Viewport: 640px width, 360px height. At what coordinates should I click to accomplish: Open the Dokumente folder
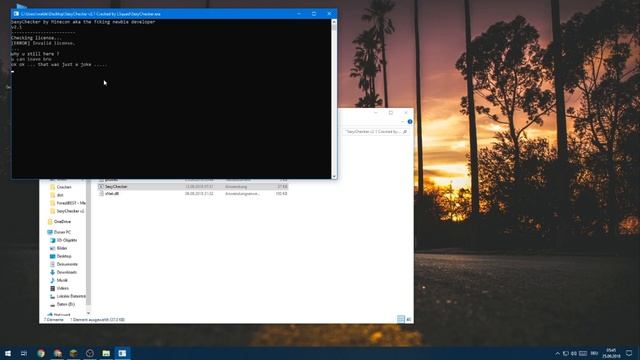[64, 264]
